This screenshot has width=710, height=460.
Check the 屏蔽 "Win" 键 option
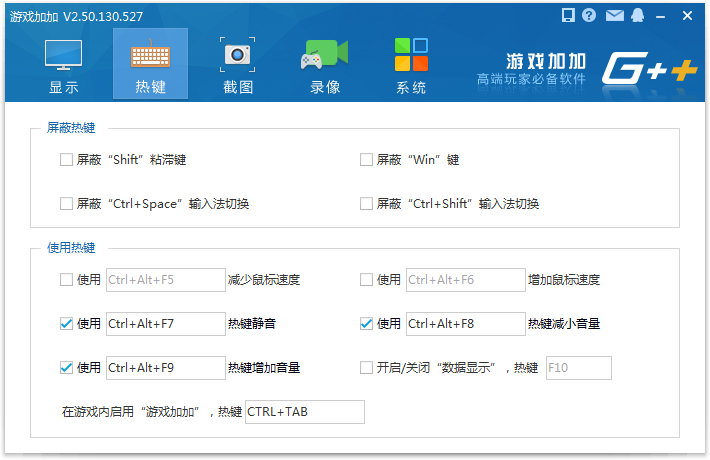pos(367,160)
